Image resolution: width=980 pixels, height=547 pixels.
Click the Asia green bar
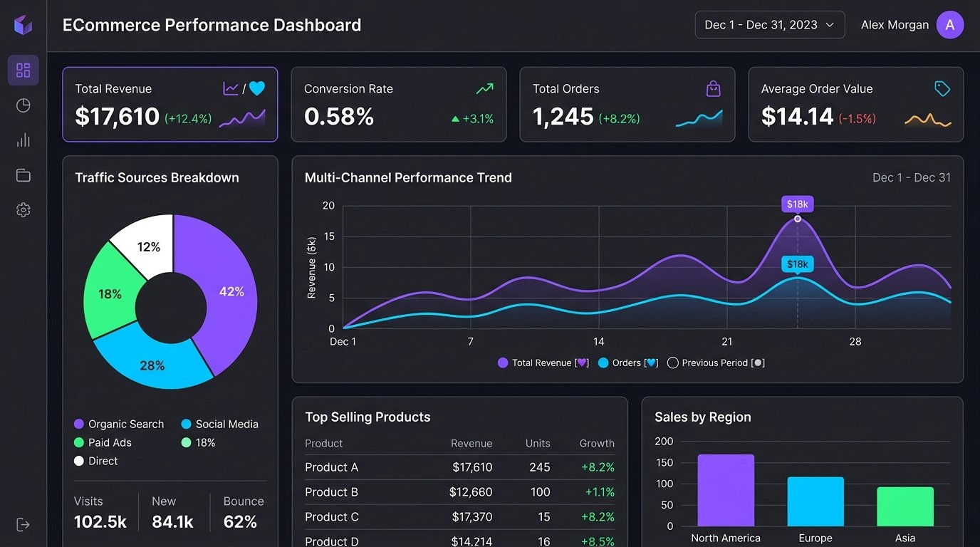(905, 506)
